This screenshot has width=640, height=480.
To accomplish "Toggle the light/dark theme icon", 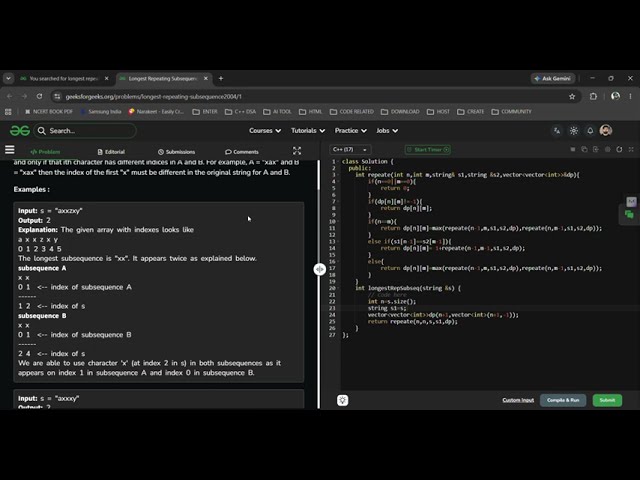I will tap(574, 131).
